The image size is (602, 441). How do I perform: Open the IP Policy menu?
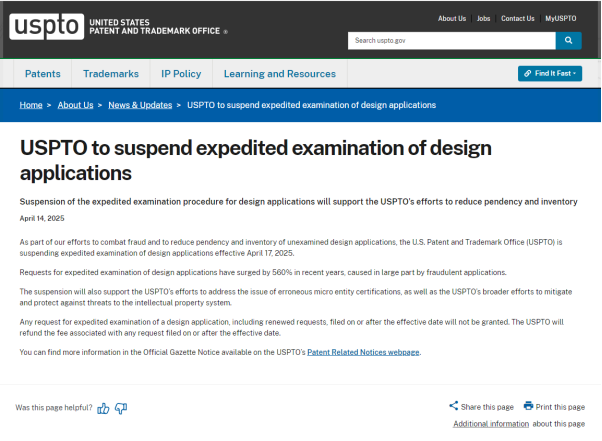[x=181, y=74]
